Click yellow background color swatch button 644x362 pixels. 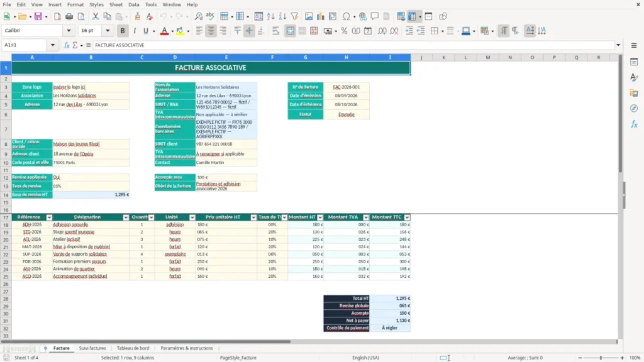(180, 31)
